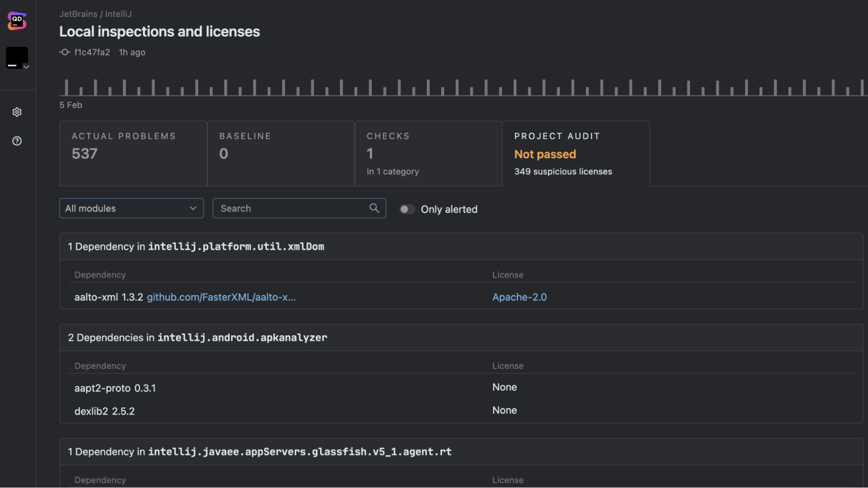Open the aalto-xml GitHub repository link
Screen dimensions: 868x488
click(221, 297)
